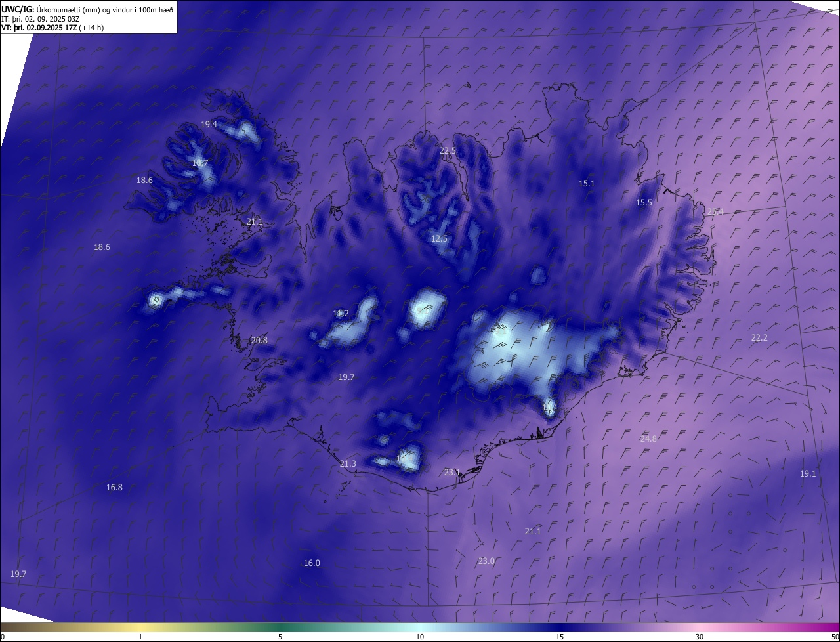Click the 20.8 value label
This screenshot has width=840, height=642.
(x=259, y=341)
